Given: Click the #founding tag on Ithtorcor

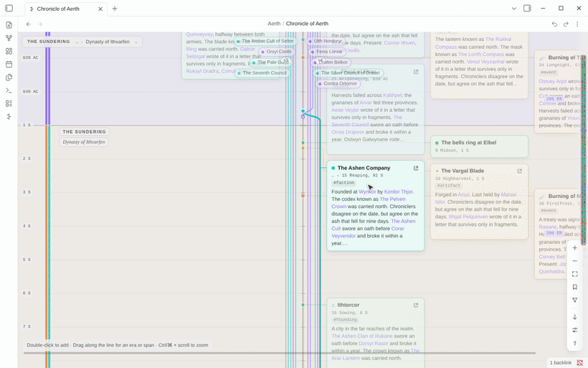Looking at the screenshot, I should coord(345,320).
